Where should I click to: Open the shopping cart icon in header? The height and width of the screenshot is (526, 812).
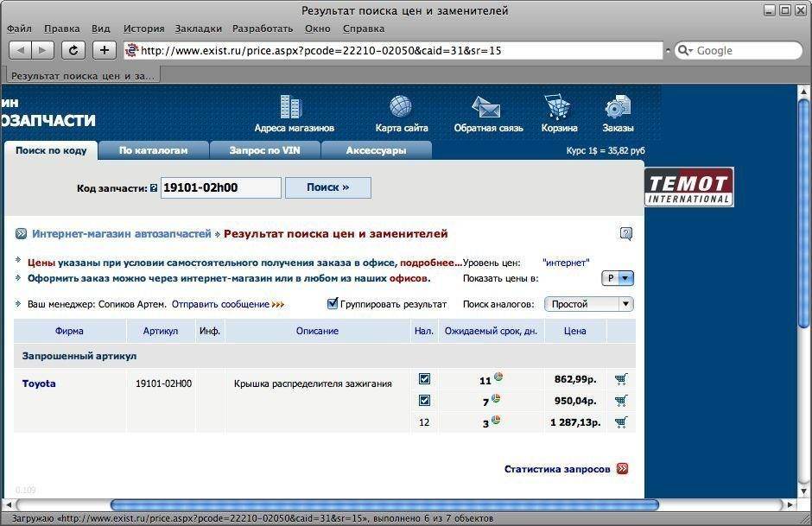tap(558, 108)
